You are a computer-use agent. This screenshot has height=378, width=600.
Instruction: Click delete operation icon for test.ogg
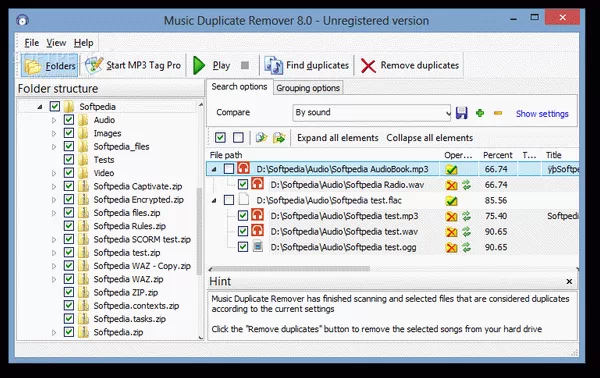click(452, 248)
